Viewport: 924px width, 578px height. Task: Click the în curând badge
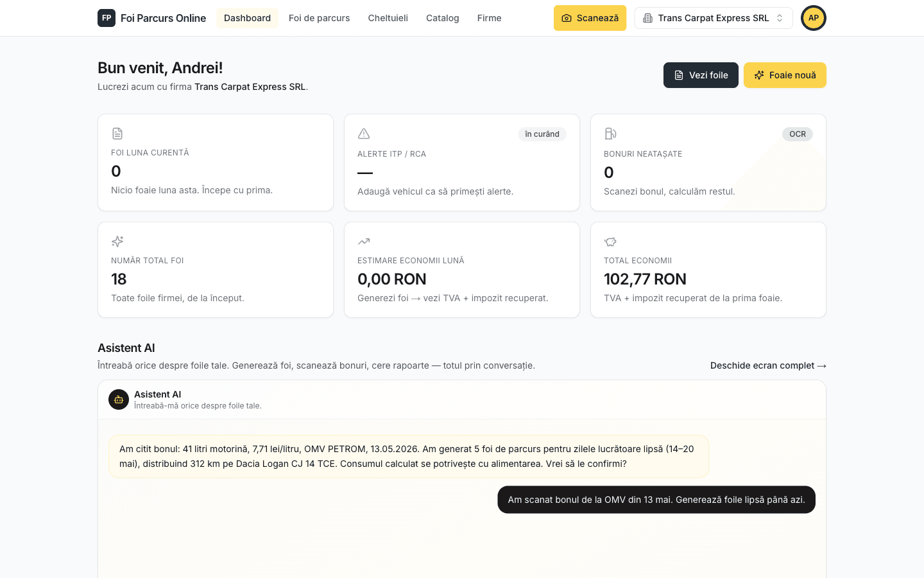coord(542,134)
